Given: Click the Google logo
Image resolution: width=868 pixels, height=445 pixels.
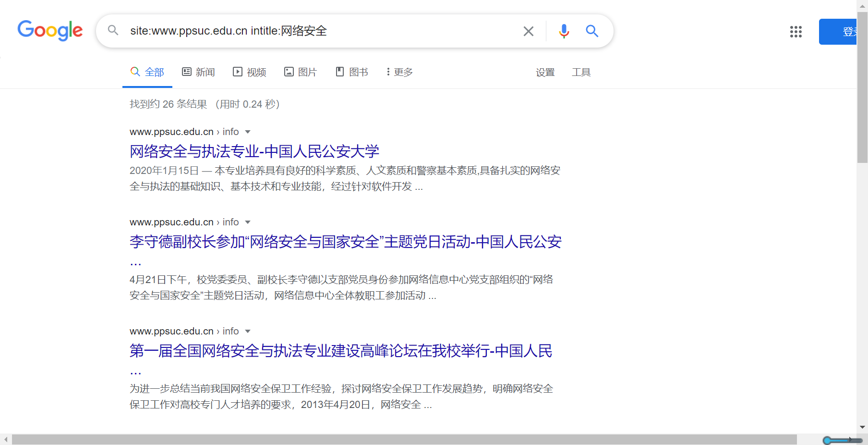Looking at the screenshot, I should [x=50, y=30].
